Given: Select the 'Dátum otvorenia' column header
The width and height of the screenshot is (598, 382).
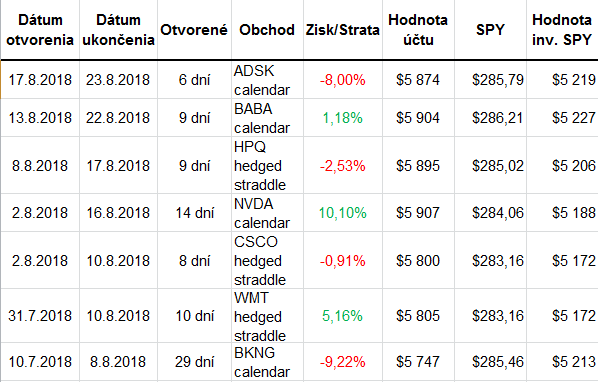Looking at the screenshot, I should tap(40, 30).
